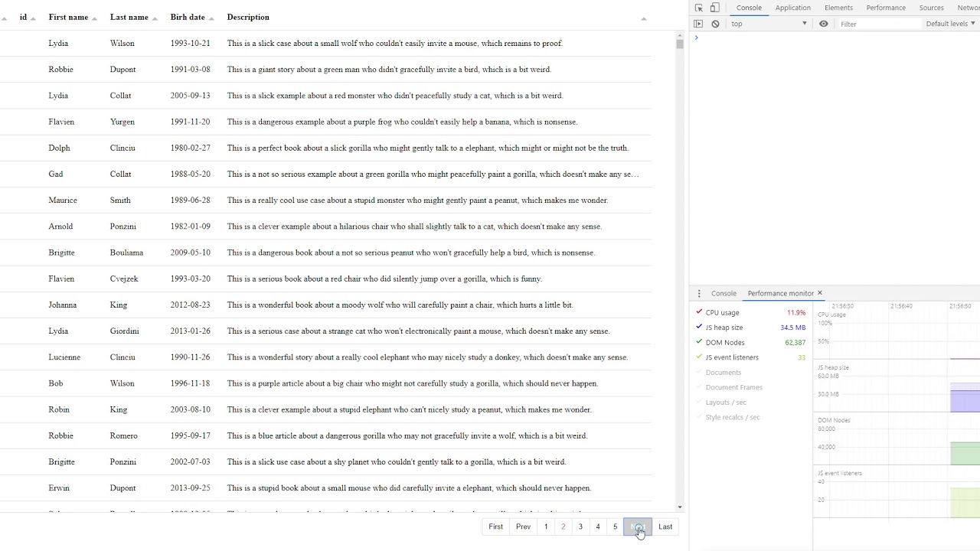Close the Performance monitor drawer tab

819,293
